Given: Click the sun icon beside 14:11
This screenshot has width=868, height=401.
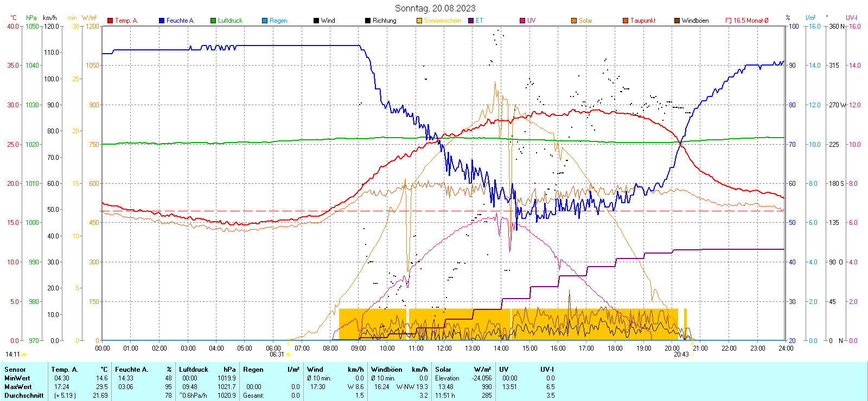Looking at the screenshot, I should (x=24, y=354).
